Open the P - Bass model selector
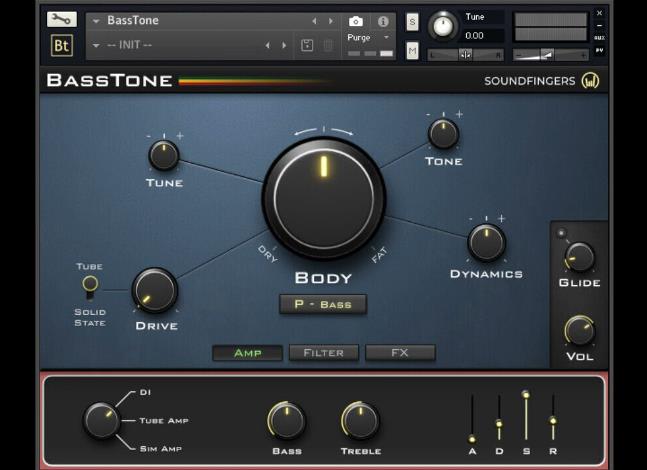The height and width of the screenshot is (470, 647). pos(323,304)
